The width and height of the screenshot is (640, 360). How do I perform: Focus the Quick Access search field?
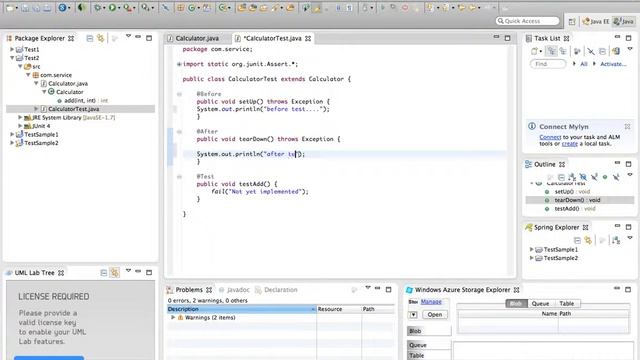pyautogui.click(x=528, y=21)
